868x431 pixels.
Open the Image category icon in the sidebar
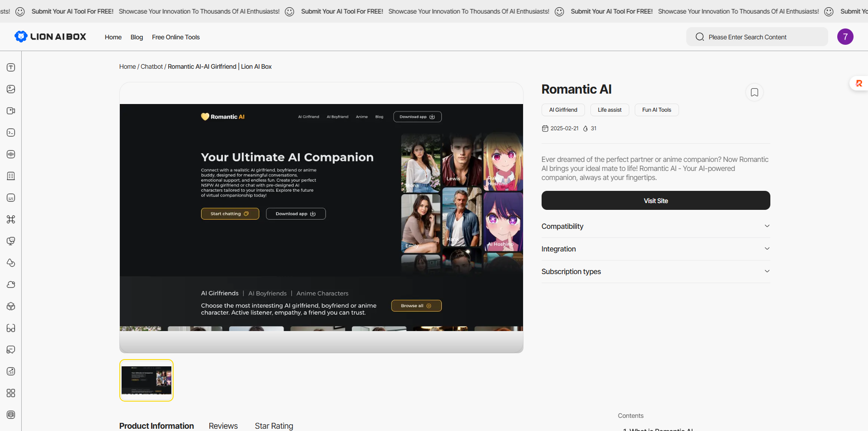tap(11, 89)
